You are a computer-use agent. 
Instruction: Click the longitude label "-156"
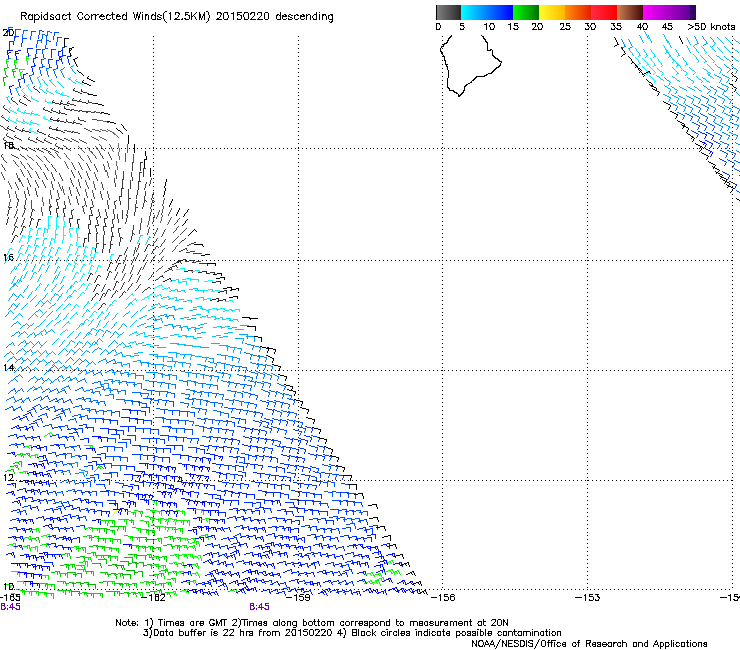coord(443,598)
